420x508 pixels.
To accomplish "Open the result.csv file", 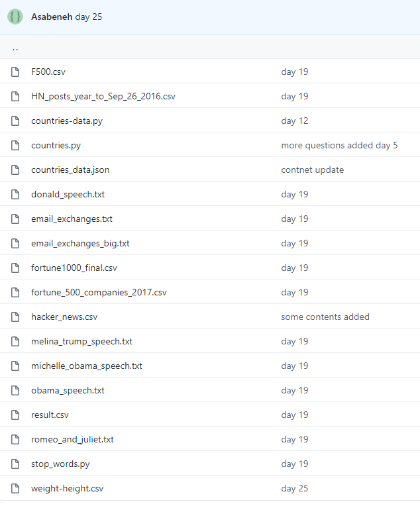I will click(50, 415).
